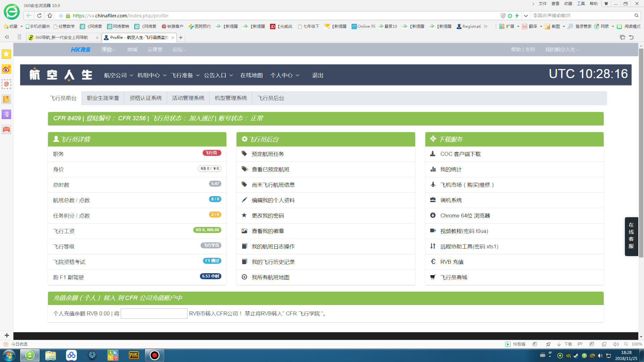Image resolution: width=644 pixels, height=362 pixels.
Task: Open 调机系统 link
Action: (x=451, y=200)
